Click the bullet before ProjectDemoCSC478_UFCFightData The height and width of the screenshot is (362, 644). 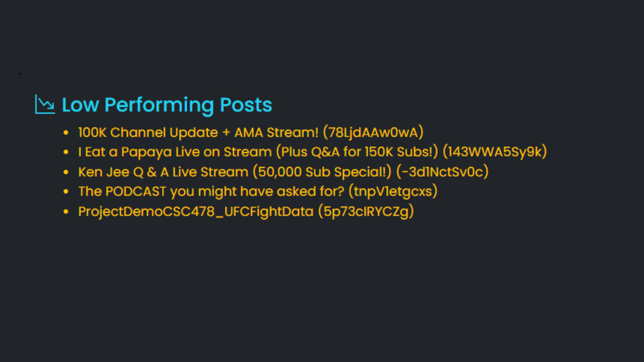point(66,212)
